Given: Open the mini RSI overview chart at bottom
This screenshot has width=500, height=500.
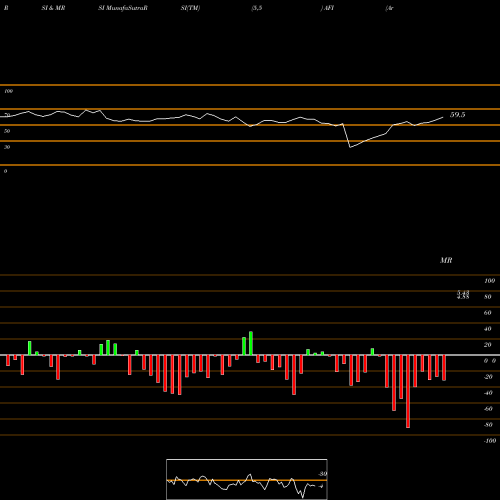Looking at the screenshot, I should pyautogui.click(x=247, y=479).
